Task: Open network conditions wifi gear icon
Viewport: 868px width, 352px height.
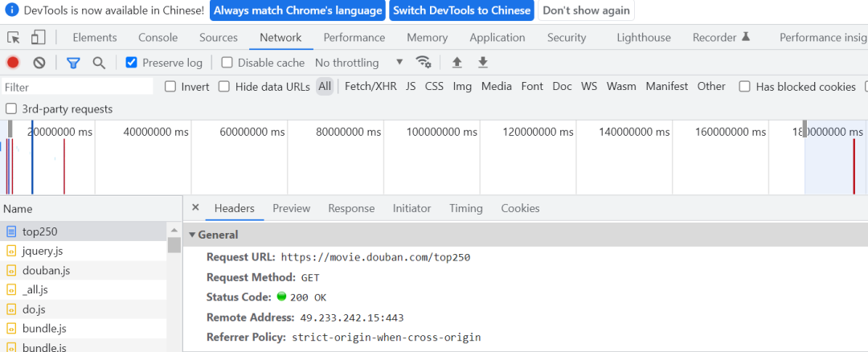Action: click(424, 62)
